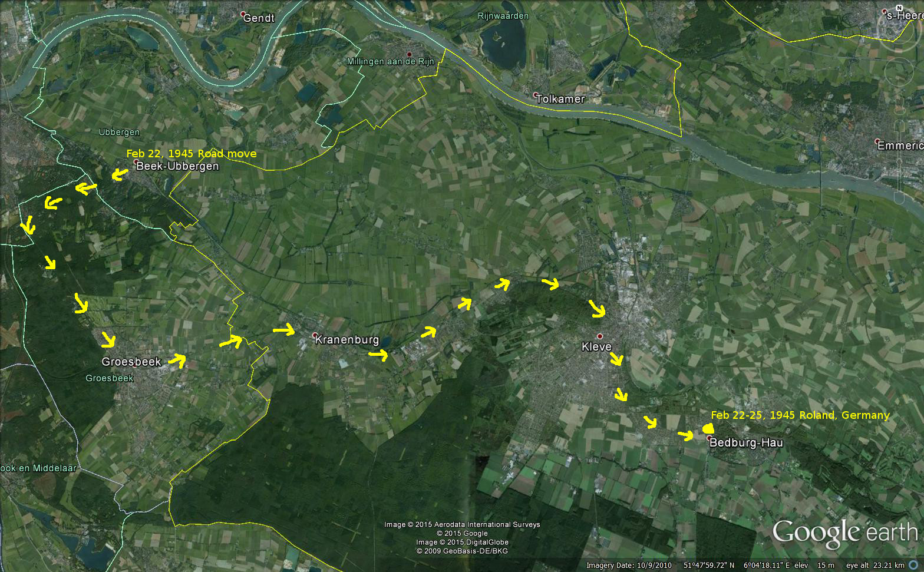Click the Millingen aan de Rijn marker
The width and height of the screenshot is (924, 572).
409,54
